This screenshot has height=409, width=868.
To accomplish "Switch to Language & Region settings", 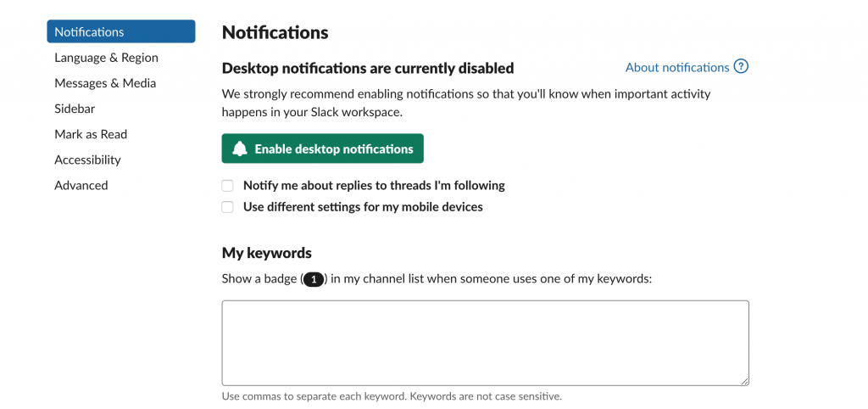I will tap(106, 58).
